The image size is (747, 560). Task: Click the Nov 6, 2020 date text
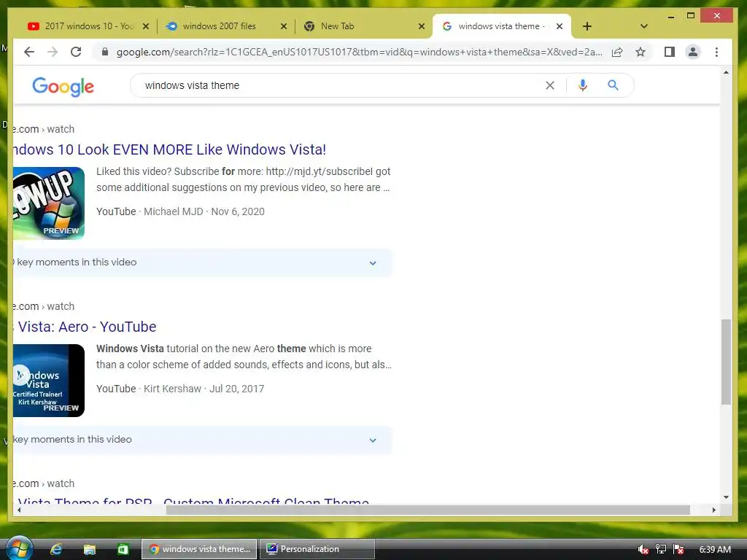click(238, 211)
